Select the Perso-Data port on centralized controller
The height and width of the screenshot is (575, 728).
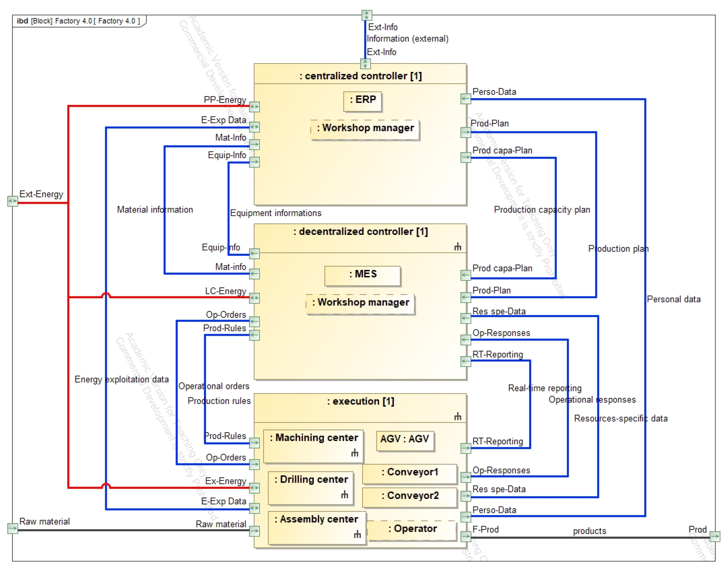(466, 99)
